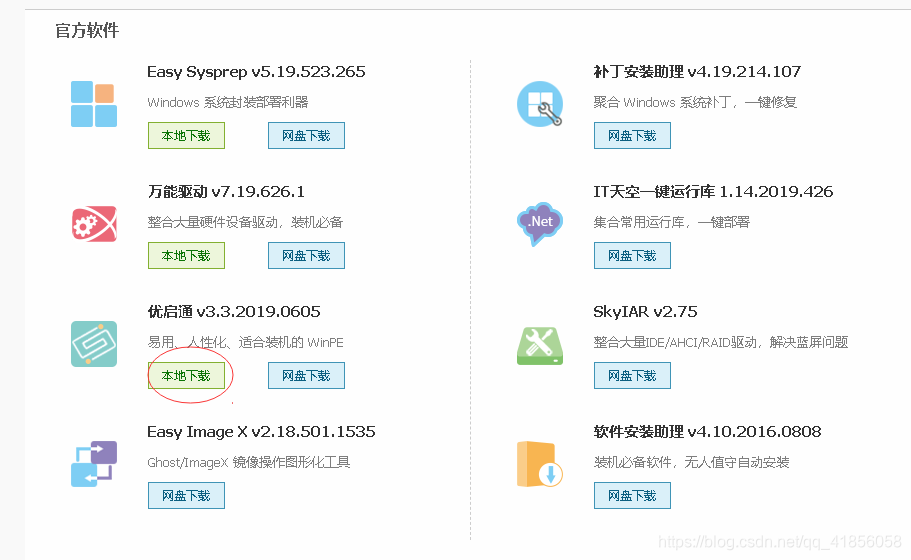The height and width of the screenshot is (560, 911).
Task: Download Easy Sysprep via 网盘下载
Action: tap(306, 135)
